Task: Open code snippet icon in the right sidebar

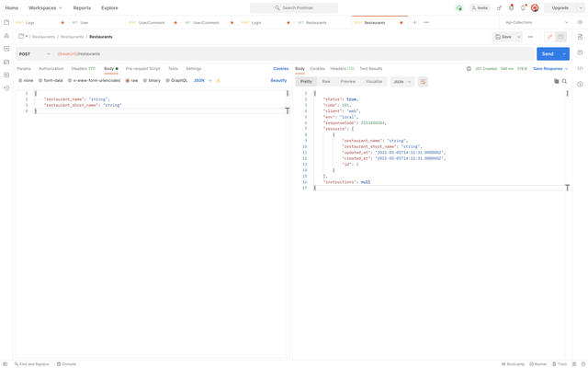Action: [x=580, y=68]
